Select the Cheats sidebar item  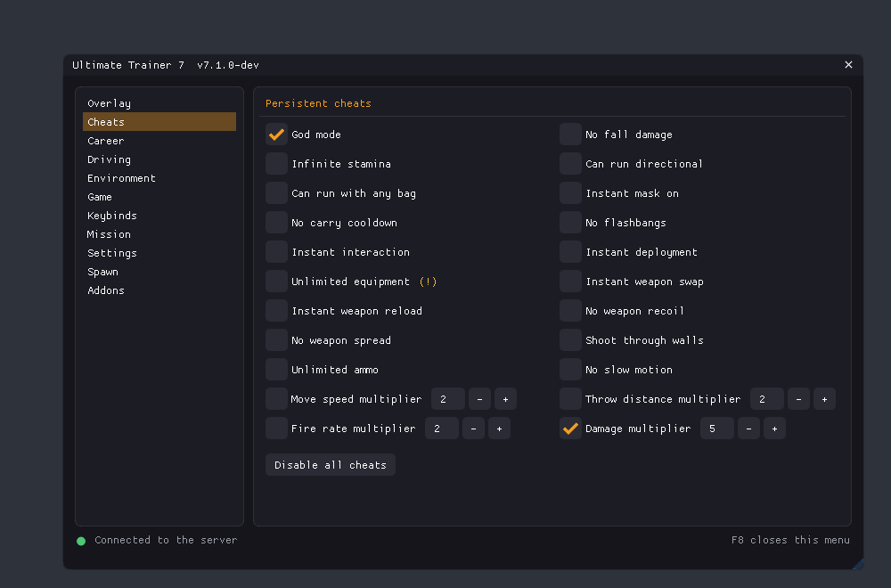pos(159,122)
